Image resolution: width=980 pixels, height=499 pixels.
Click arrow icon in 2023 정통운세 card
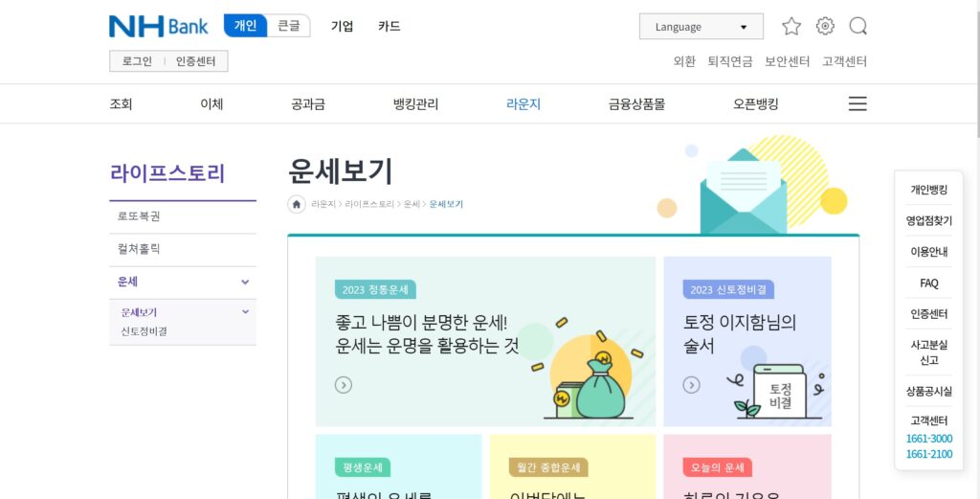click(x=344, y=385)
